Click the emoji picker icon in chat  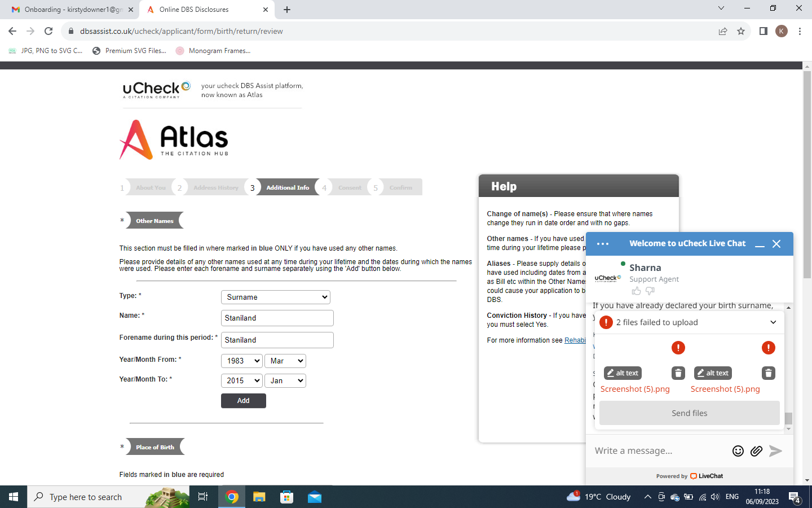click(x=738, y=450)
